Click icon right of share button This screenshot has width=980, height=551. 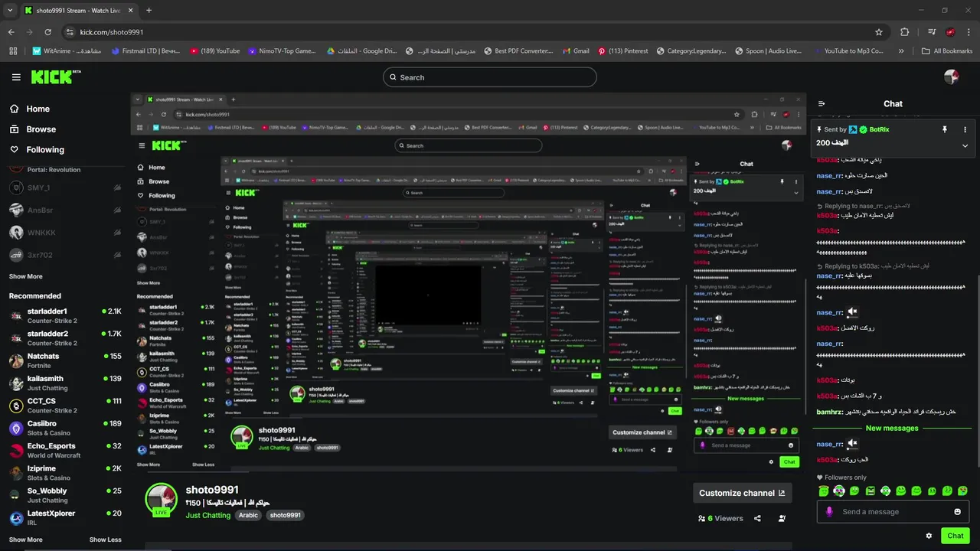pyautogui.click(x=782, y=518)
